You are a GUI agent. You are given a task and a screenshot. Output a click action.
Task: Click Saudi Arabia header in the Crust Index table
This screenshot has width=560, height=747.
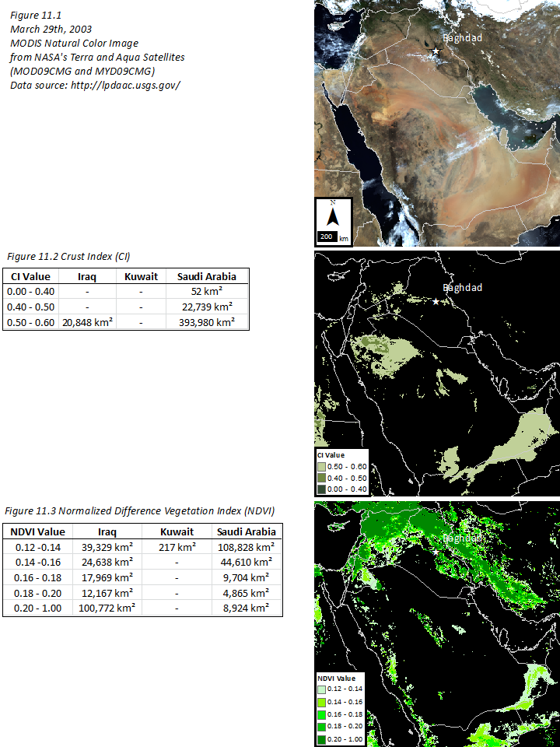[207, 276]
